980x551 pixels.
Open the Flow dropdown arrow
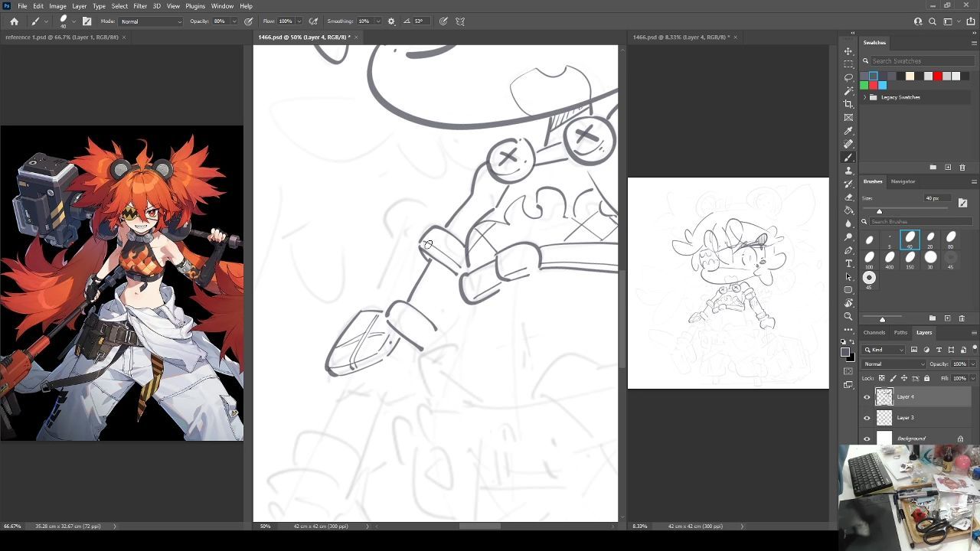pyautogui.click(x=299, y=21)
